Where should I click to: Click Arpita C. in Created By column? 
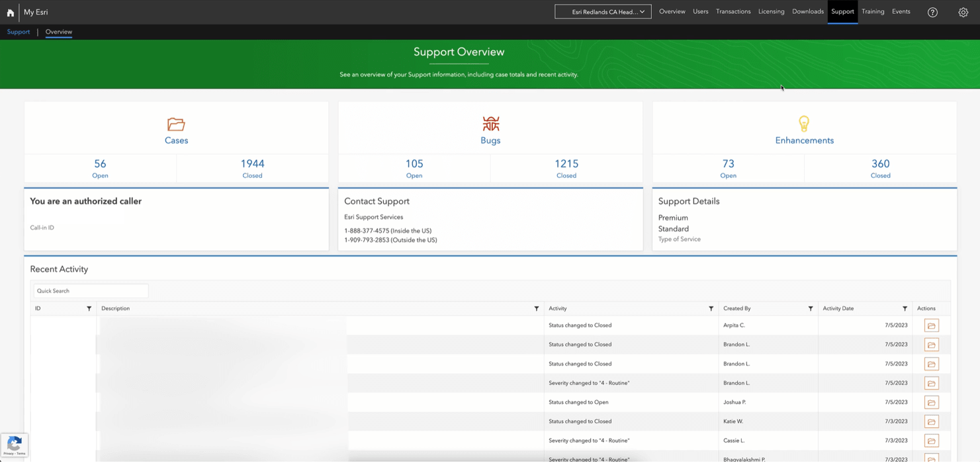pyautogui.click(x=734, y=325)
